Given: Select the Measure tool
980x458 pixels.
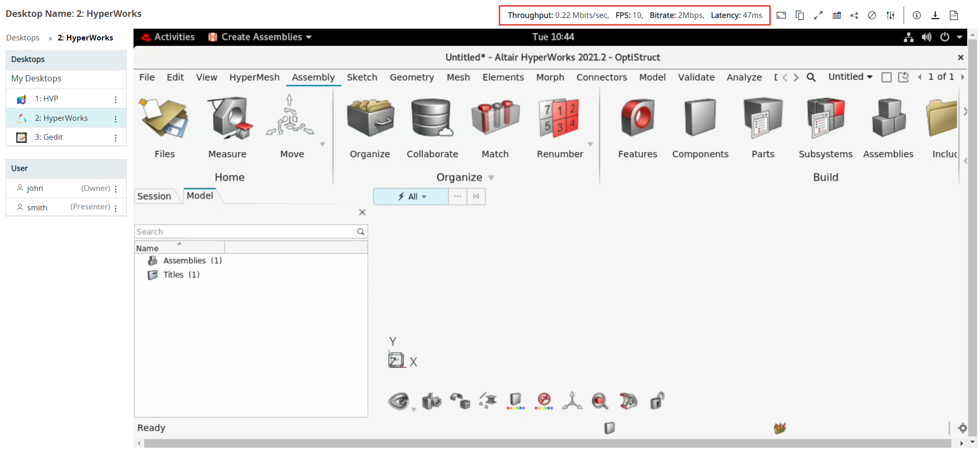Looking at the screenshot, I should 229,119.
